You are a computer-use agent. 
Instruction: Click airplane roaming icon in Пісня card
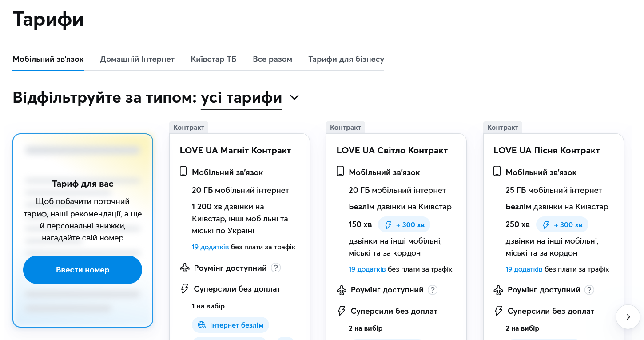tap(498, 290)
